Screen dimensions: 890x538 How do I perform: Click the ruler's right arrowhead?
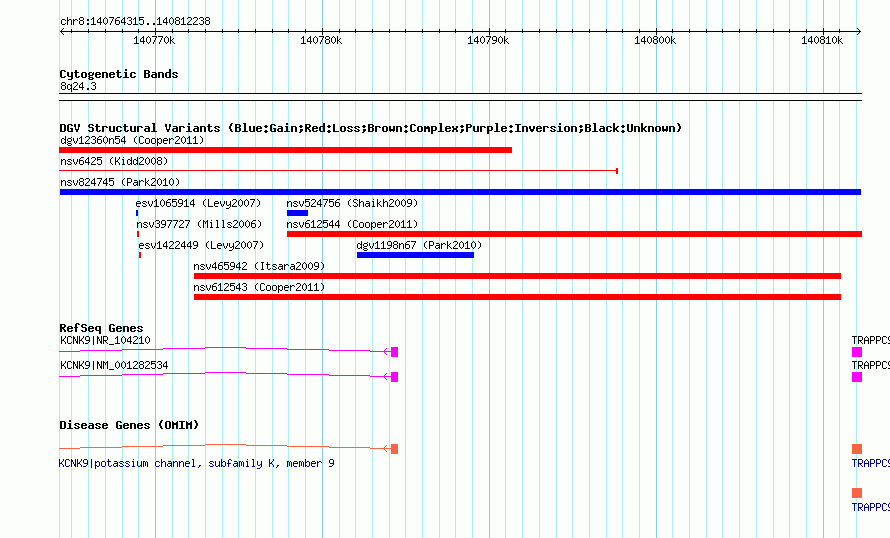point(858,32)
